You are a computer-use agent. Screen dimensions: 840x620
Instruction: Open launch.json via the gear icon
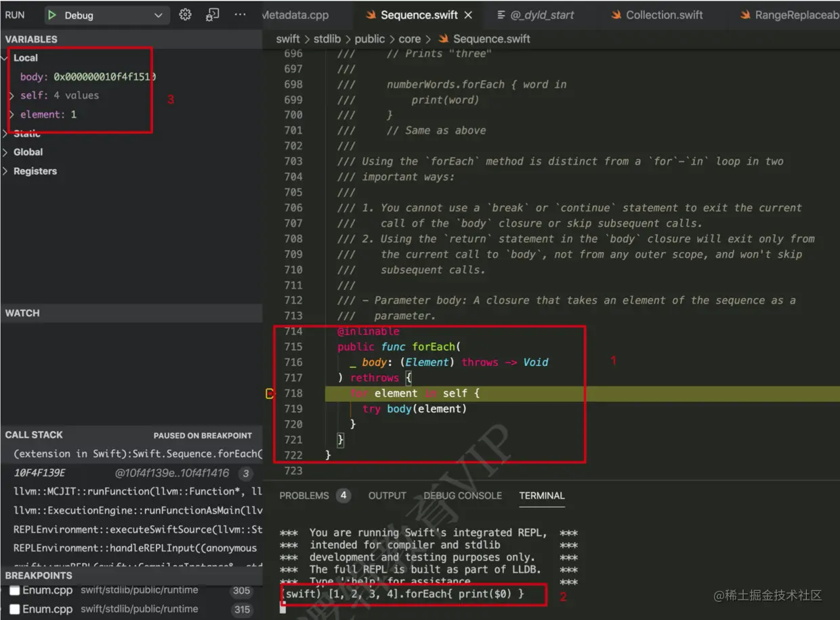185,14
